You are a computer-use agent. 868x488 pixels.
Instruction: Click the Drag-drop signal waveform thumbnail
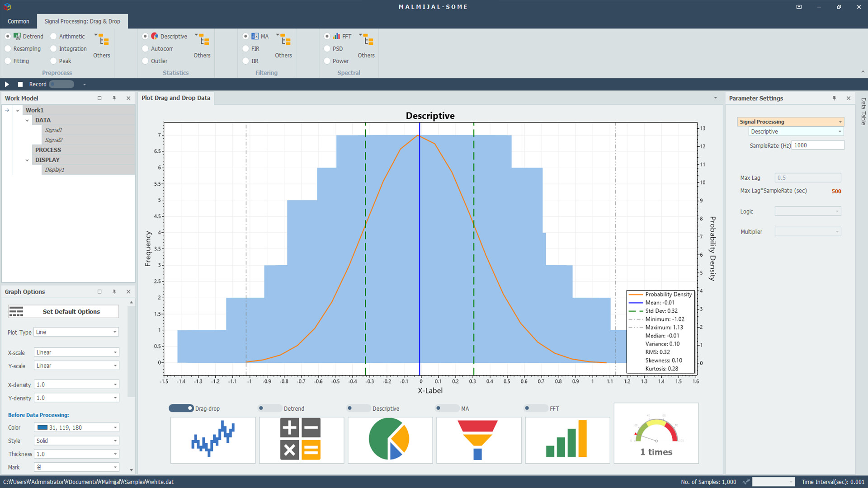point(213,440)
